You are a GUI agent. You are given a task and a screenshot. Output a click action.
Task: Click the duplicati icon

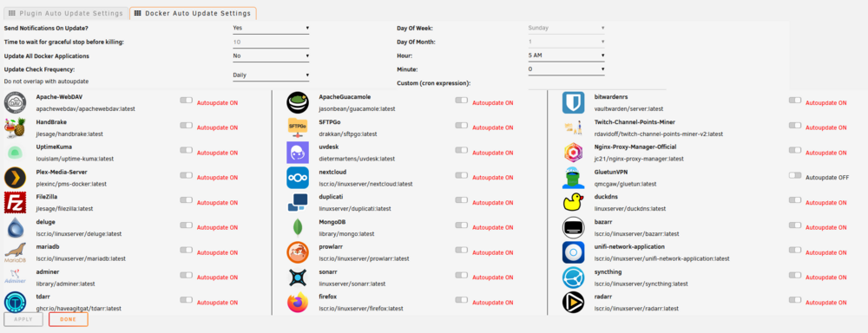pyautogui.click(x=297, y=202)
